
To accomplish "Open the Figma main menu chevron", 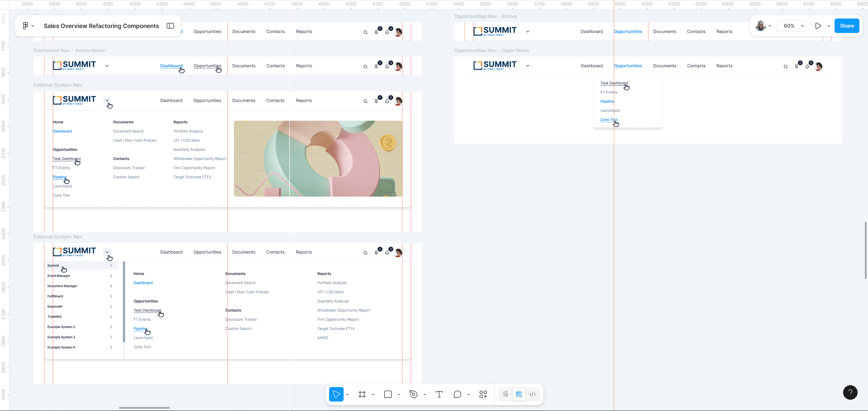I will tap(32, 26).
